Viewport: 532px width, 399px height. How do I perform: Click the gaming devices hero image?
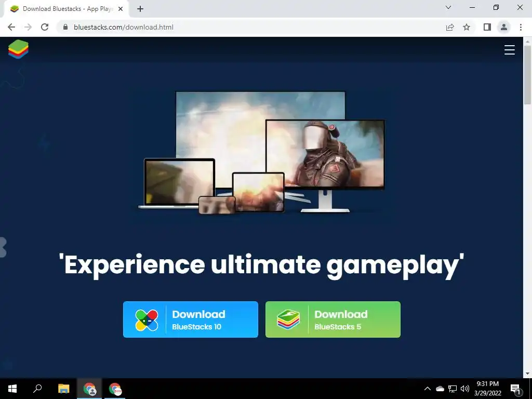pyautogui.click(x=262, y=152)
